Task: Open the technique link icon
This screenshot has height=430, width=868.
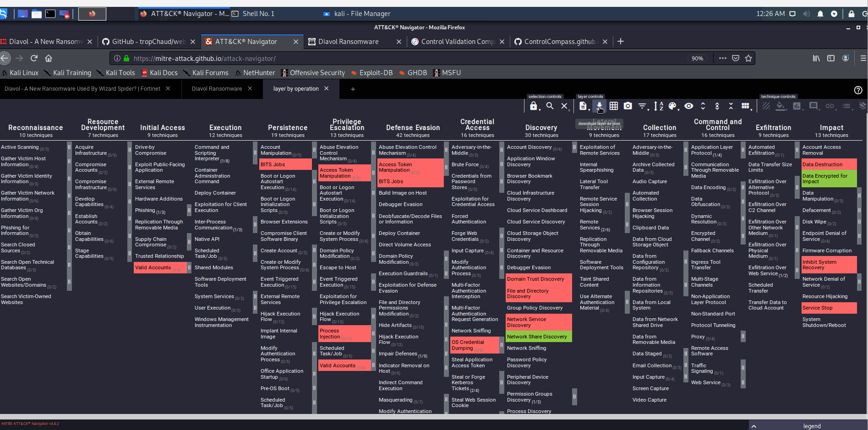Action: click(830, 106)
